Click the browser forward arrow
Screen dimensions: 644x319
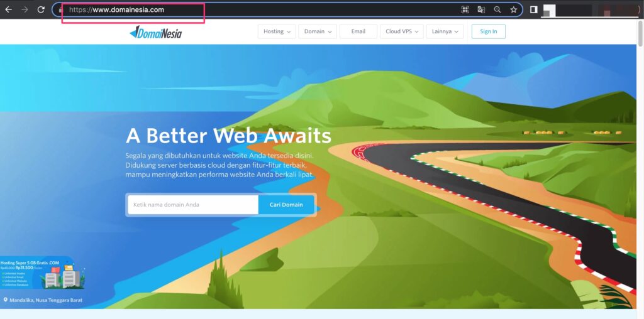pyautogui.click(x=25, y=10)
